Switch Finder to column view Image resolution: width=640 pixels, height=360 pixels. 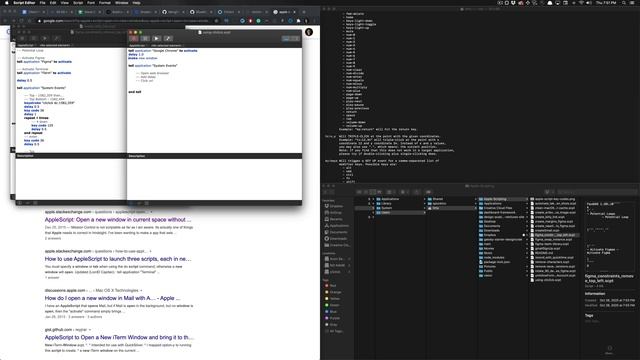(x=372, y=192)
